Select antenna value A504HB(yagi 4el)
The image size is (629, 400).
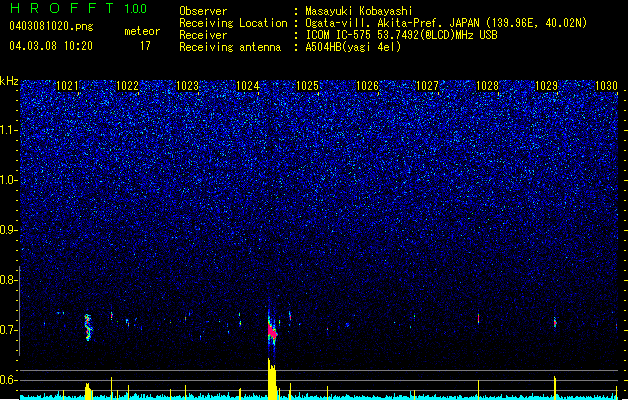click(x=353, y=47)
